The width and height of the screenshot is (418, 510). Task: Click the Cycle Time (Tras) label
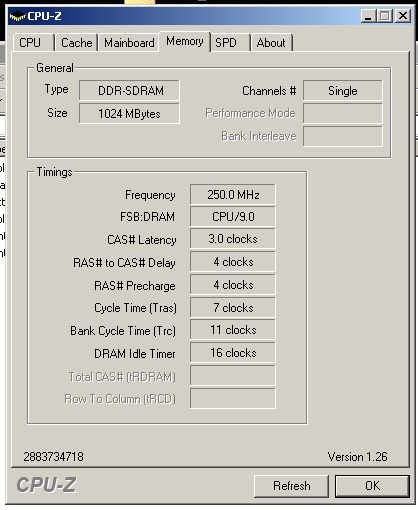point(135,308)
